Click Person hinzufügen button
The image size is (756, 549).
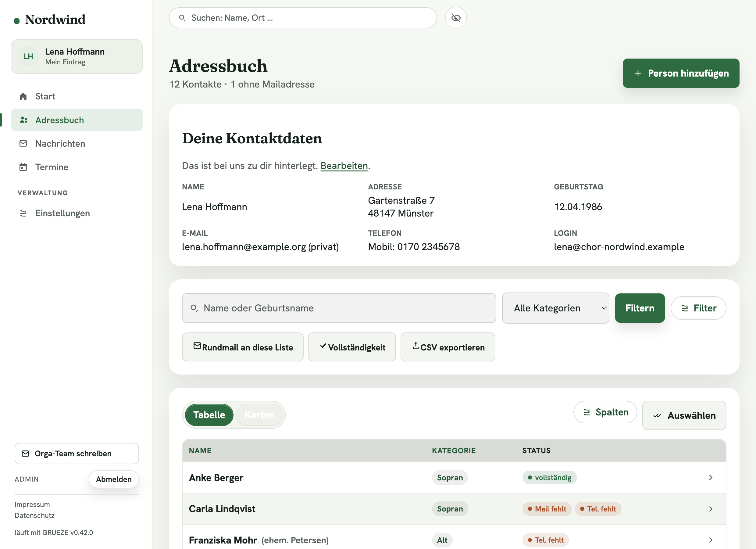point(681,74)
